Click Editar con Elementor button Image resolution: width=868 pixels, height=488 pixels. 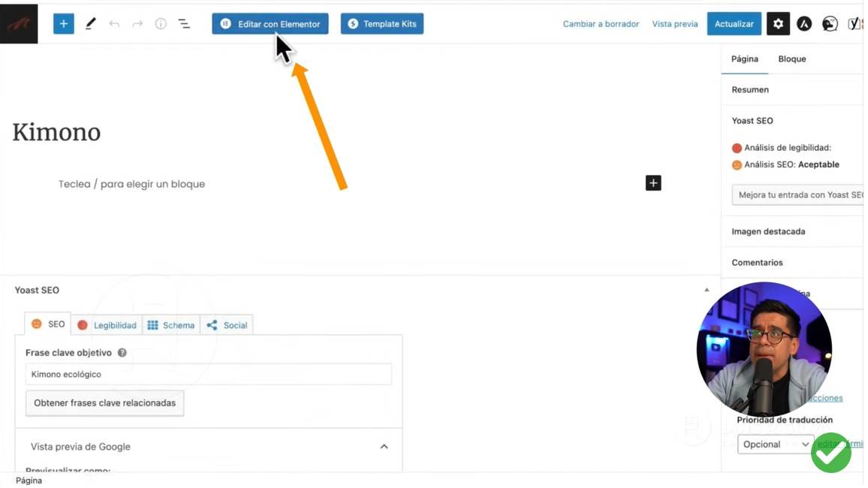tap(270, 24)
